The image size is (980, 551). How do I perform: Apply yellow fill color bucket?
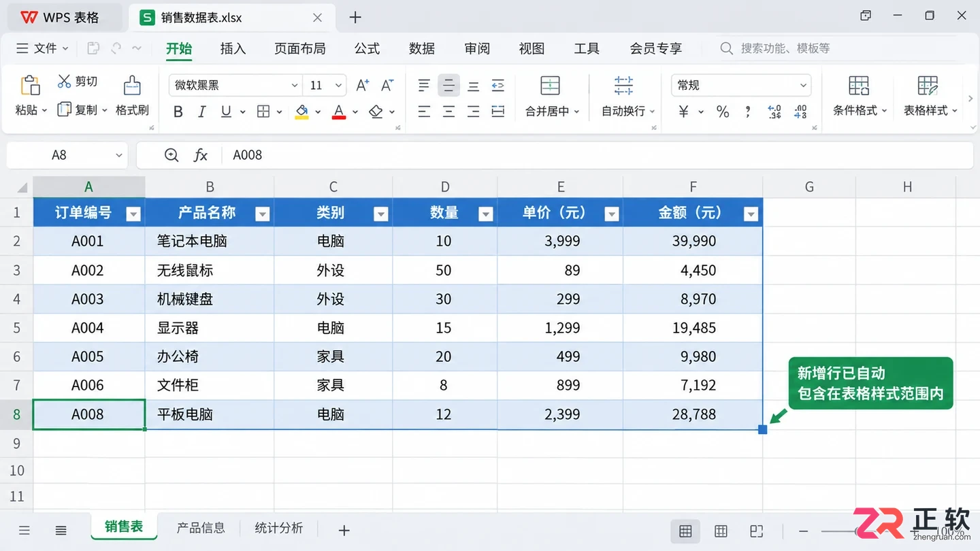point(301,112)
